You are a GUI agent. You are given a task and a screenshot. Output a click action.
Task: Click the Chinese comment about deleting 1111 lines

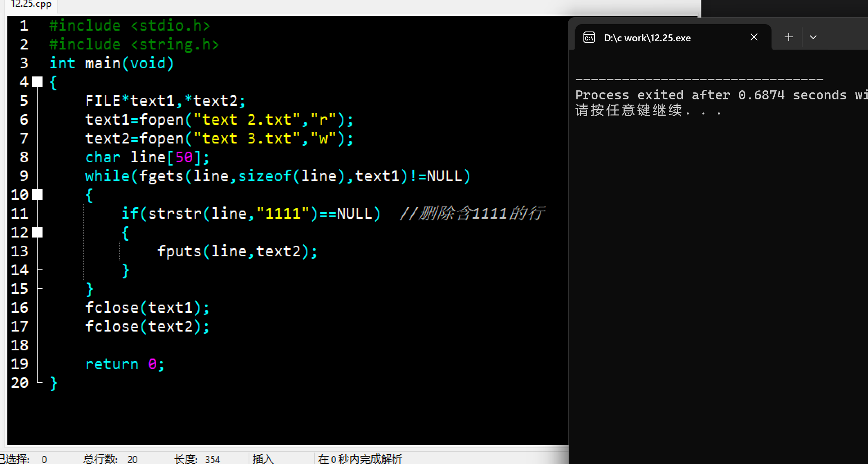472,213
